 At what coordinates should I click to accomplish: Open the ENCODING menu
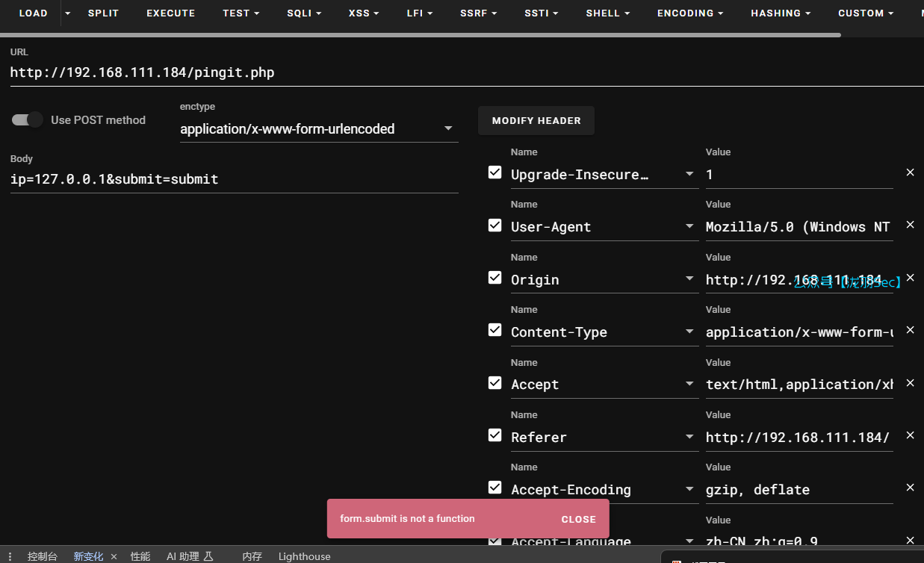point(689,13)
